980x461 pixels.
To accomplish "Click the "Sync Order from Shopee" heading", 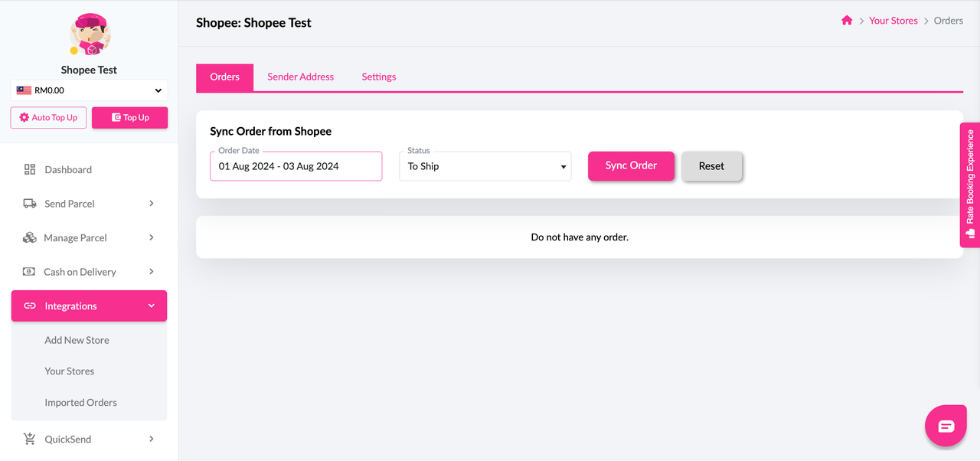I will 271,132.
